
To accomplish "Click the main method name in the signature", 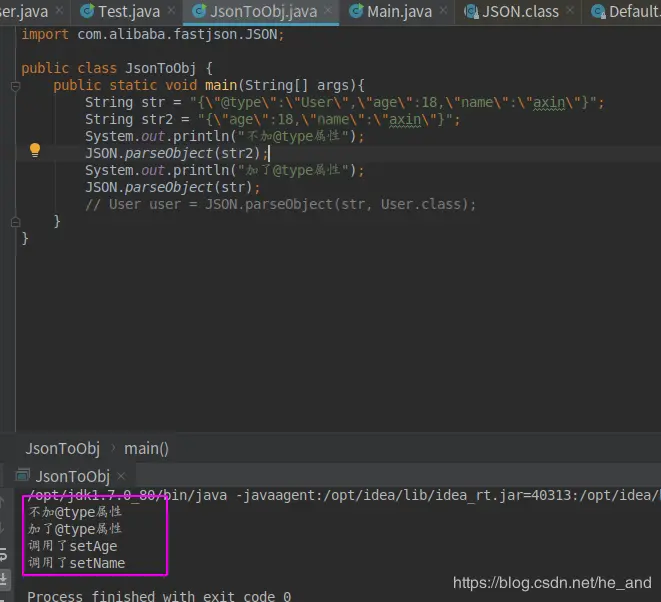I will (221, 85).
